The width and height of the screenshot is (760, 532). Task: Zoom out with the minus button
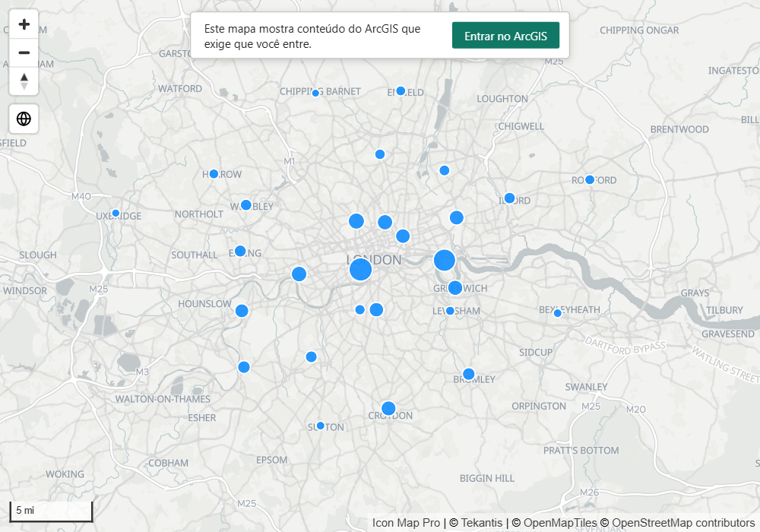(24, 52)
